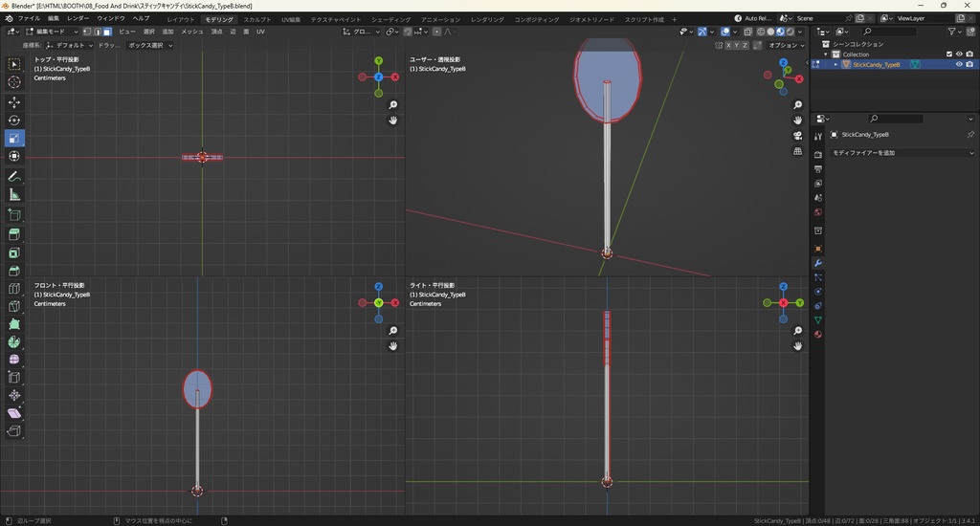Open the レンダー menu
Viewport: 980px width, 526px height.
tap(78, 19)
